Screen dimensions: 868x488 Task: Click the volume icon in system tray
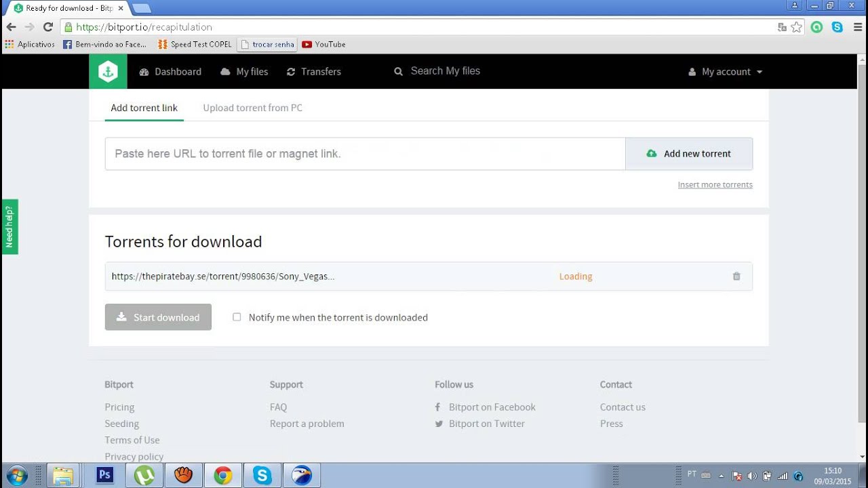[751, 476]
